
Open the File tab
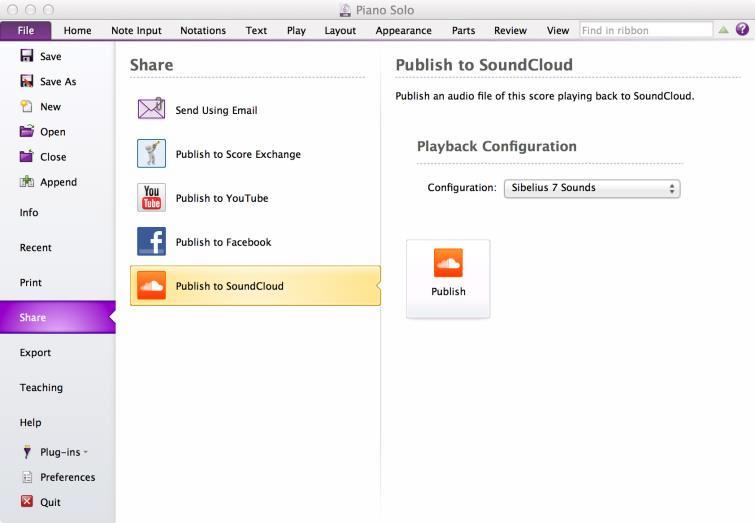coord(26,30)
